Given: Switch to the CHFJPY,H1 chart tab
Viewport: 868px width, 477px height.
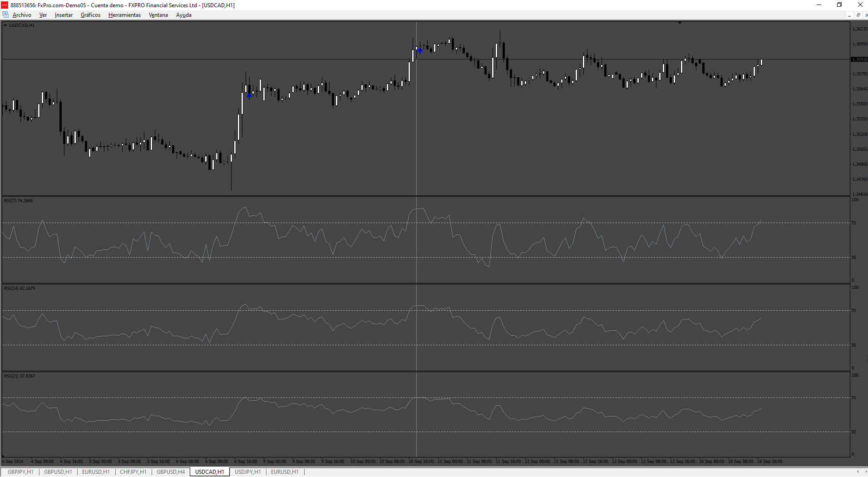Looking at the screenshot, I should (x=133, y=472).
